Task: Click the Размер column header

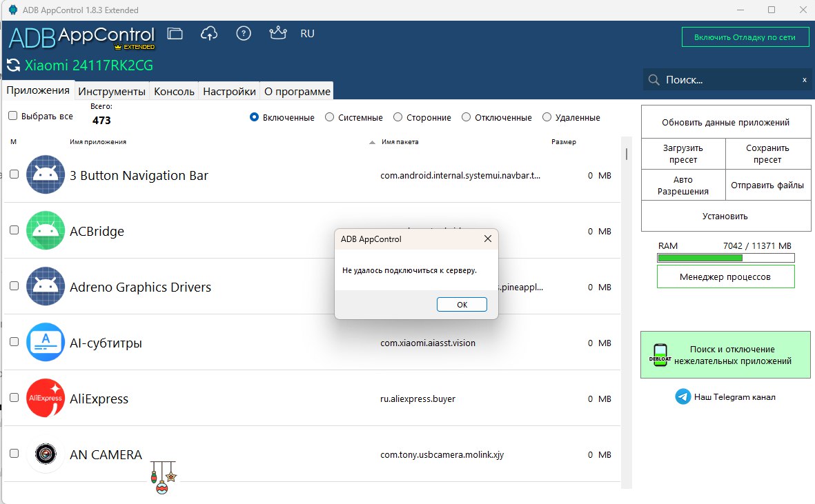Action: click(x=563, y=142)
